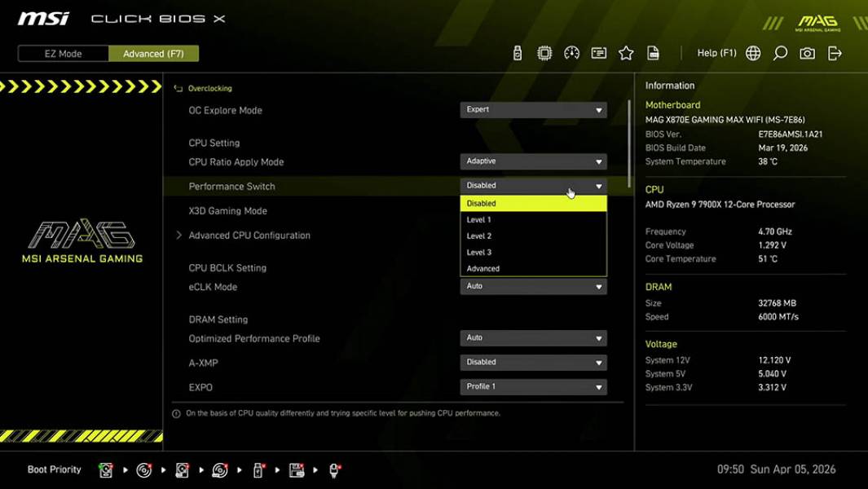
Task: Click the memo board icon on toolbar
Action: tap(598, 52)
